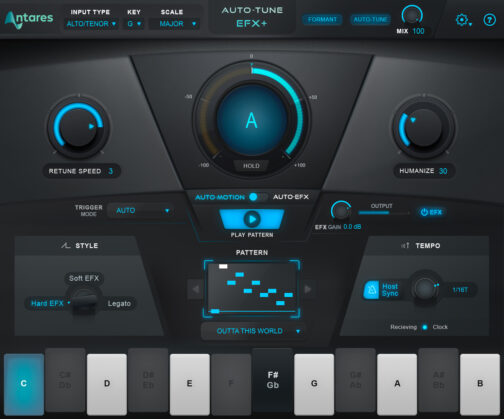Select the Soft EFX style option

pos(84,278)
